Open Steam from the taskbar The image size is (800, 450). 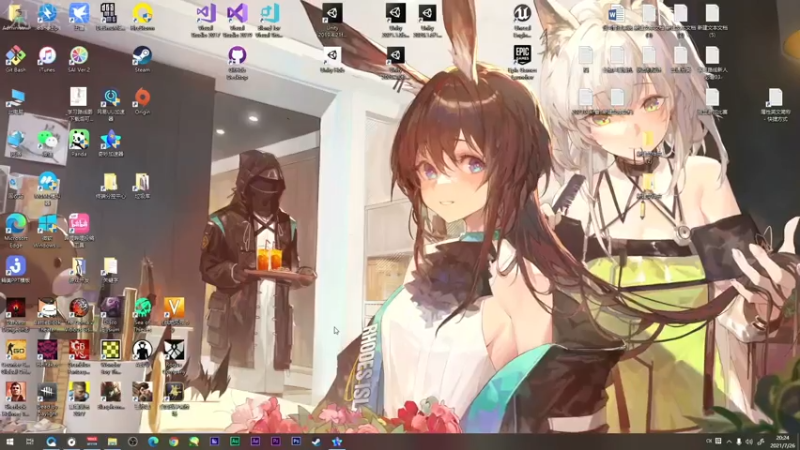tap(316, 442)
